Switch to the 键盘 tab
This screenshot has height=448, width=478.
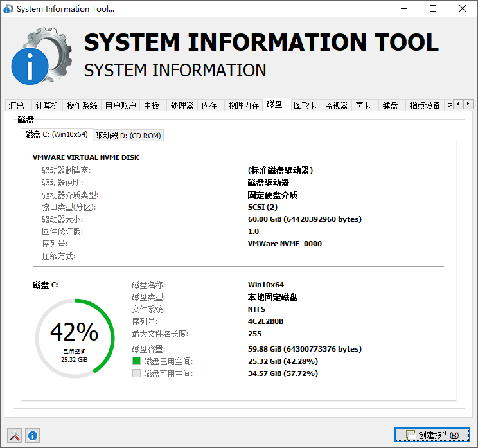click(391, 105)
